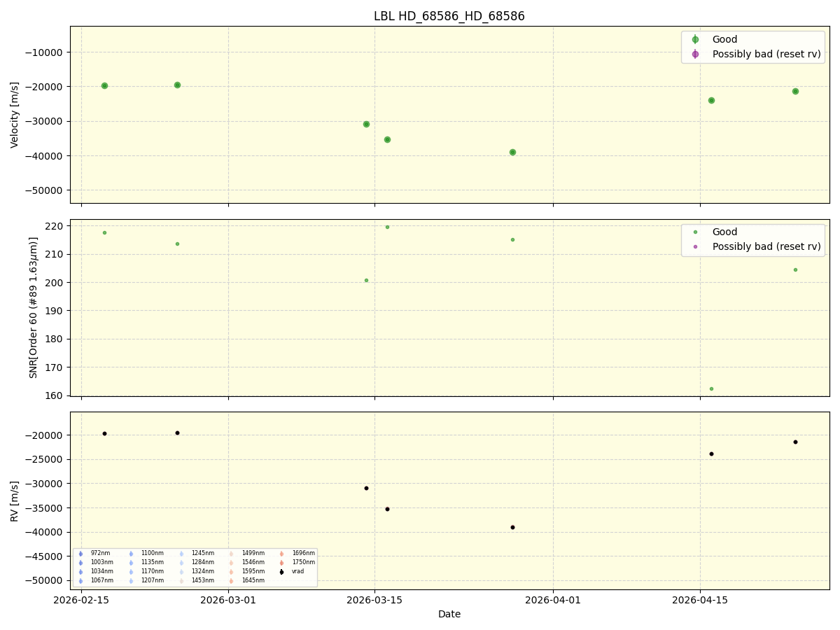Viewport: 840px width, 630px height.
Task: Click the 1595nm legend marker
Action: click(x=231, y=572)
